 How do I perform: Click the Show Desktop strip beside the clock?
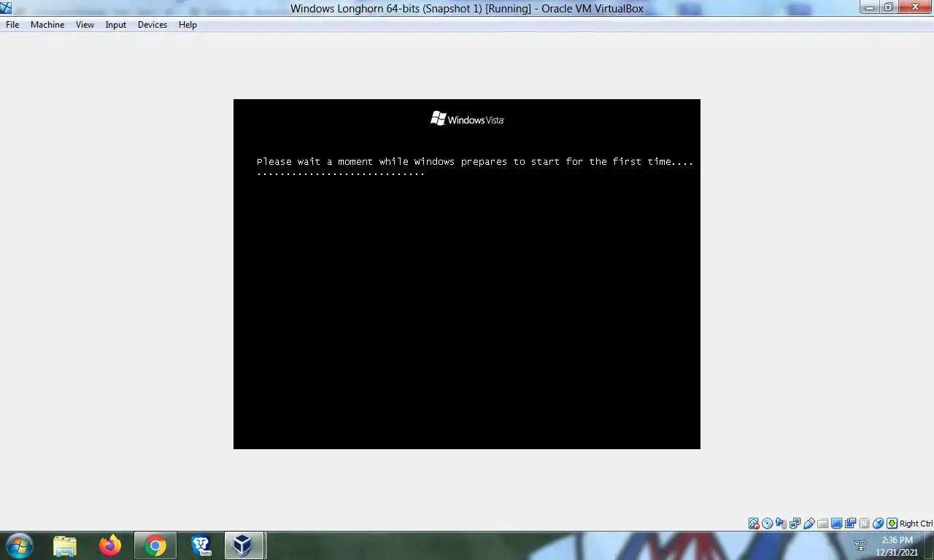tap(929, 545)
